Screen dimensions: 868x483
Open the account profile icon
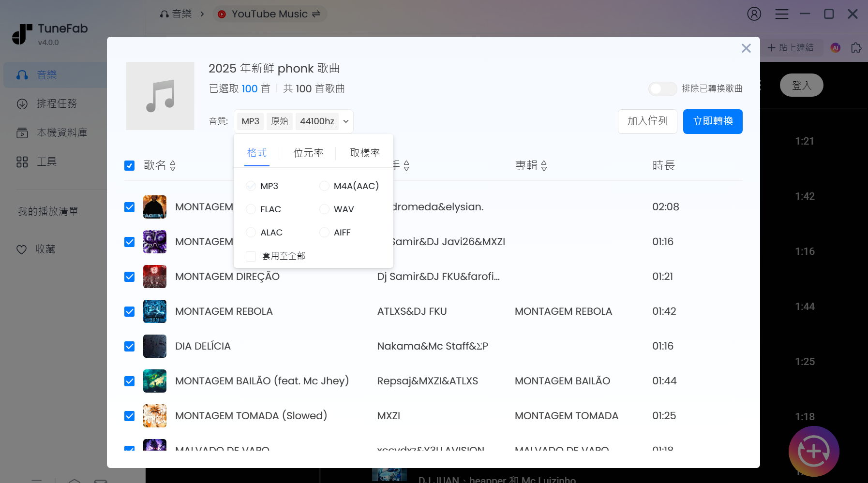tap(753, 14)
